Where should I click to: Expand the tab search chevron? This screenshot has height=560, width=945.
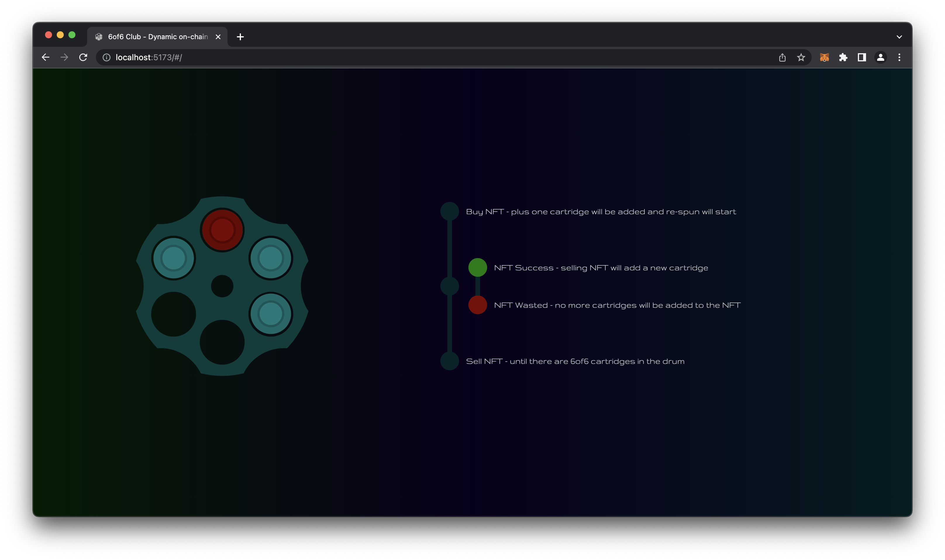(x=899, y=37)
